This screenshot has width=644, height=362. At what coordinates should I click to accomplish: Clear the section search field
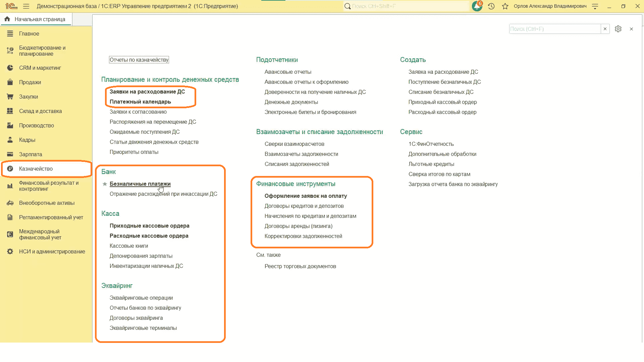(x=605, y=29)
